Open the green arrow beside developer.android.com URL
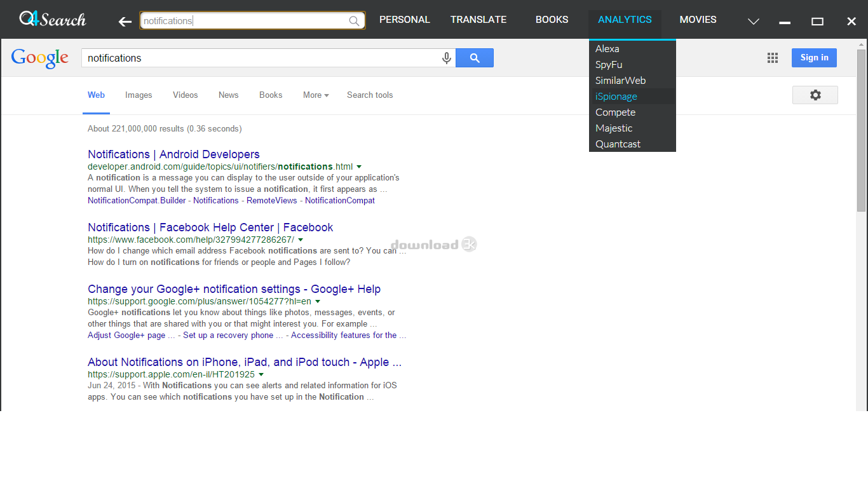This screenshot has width=868, height=488. 359,166
